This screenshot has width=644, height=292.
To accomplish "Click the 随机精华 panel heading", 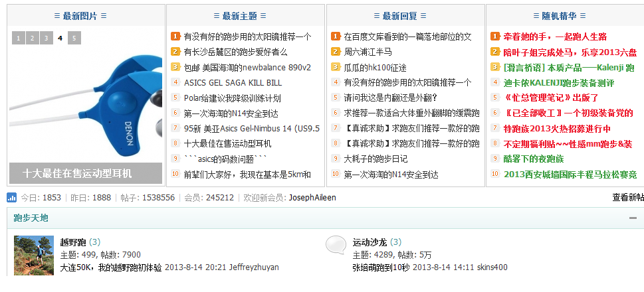I will click(560, 16).
